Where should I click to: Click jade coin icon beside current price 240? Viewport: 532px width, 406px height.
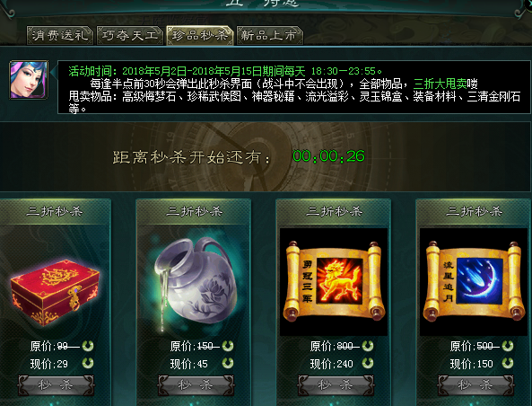[x=368, y=363]
